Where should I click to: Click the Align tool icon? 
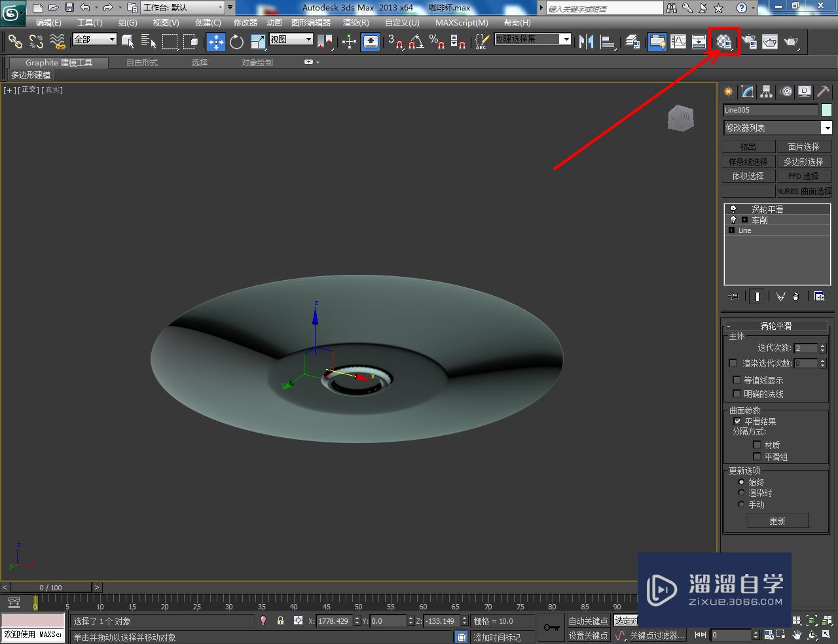pos(608,41)
